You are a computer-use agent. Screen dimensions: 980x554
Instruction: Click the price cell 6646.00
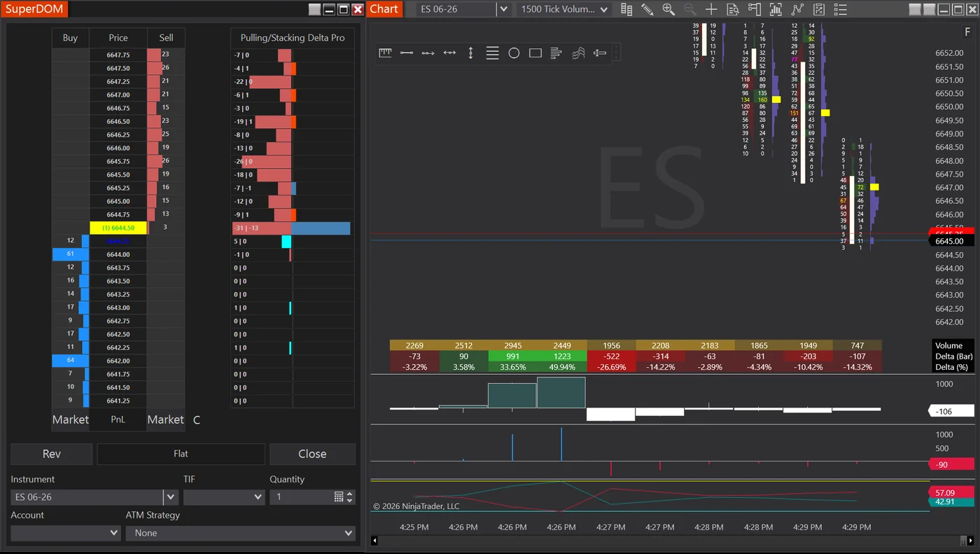(x=118, y=148)
